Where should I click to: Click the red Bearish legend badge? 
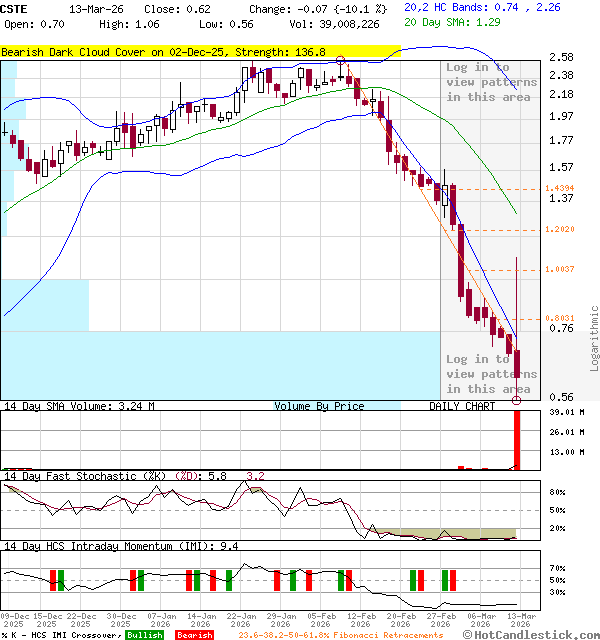[195, 634]
